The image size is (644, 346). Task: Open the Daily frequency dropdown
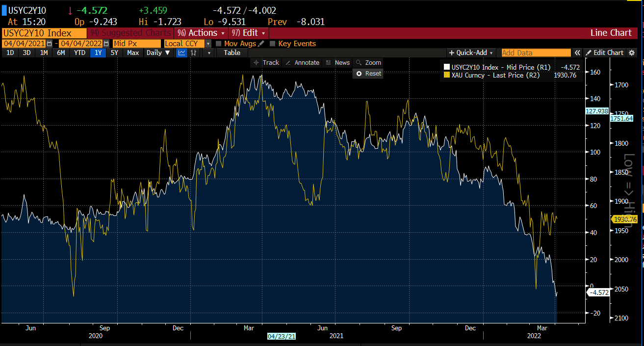(158, 53)
